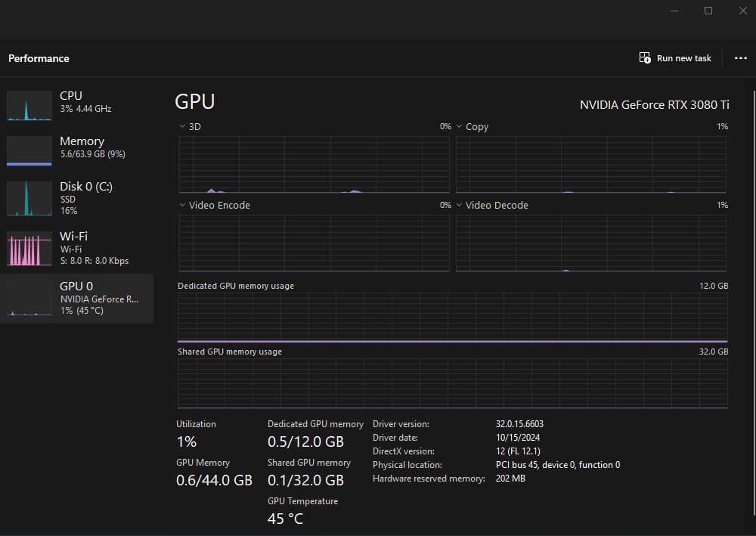This screenshot has height=536, width=756.
Task: Click the GPU 0 1% (45 °C) stat
Action: click(x=82, y=311)
